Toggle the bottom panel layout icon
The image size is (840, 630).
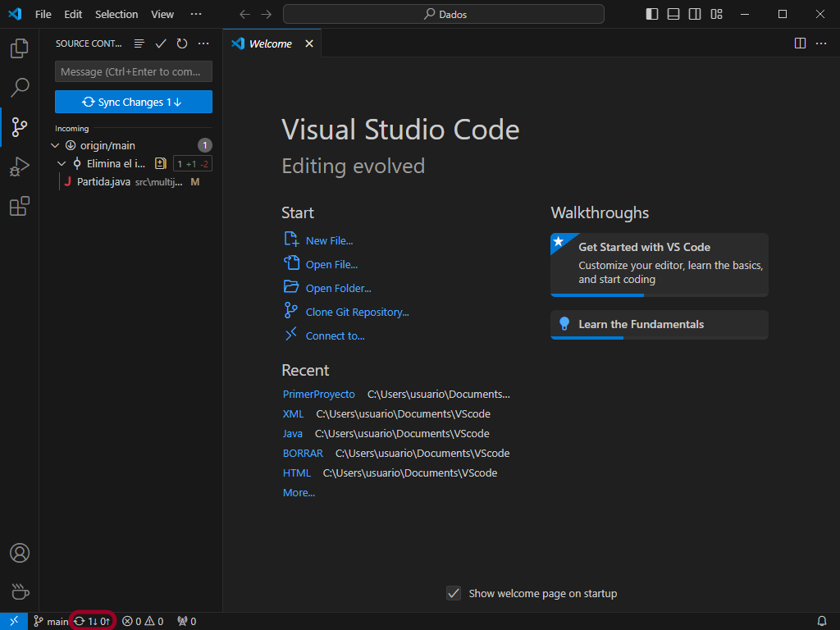tap(673, 15)
